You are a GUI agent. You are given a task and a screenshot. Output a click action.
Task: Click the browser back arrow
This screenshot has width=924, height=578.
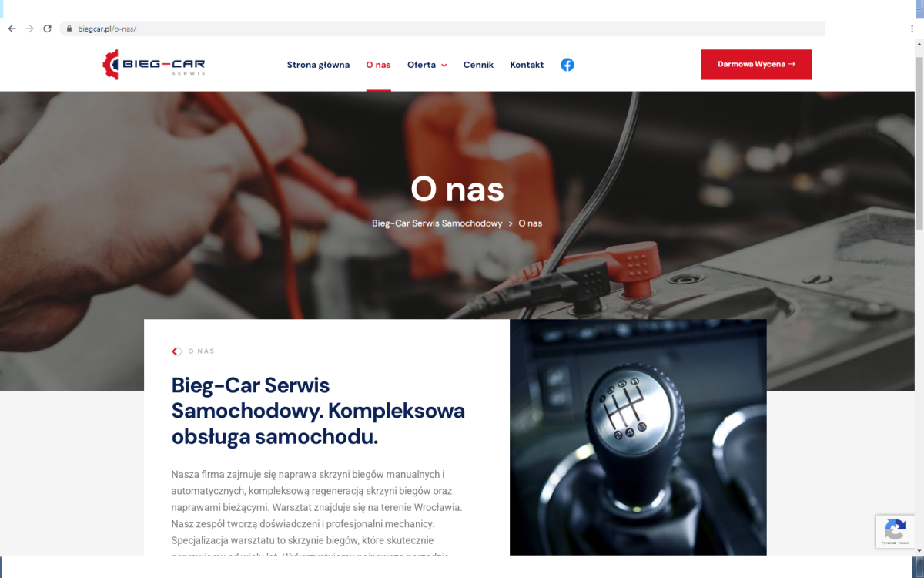point(12,29)
